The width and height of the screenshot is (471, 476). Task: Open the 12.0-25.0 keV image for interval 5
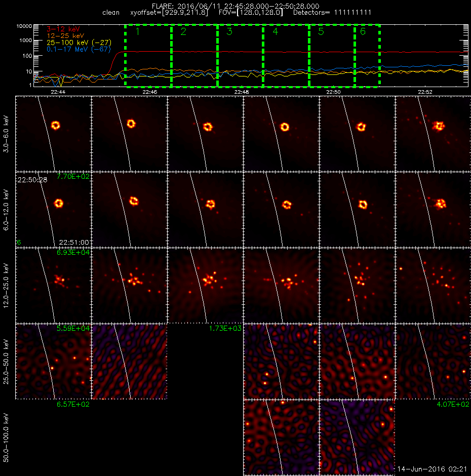(357, 286)
